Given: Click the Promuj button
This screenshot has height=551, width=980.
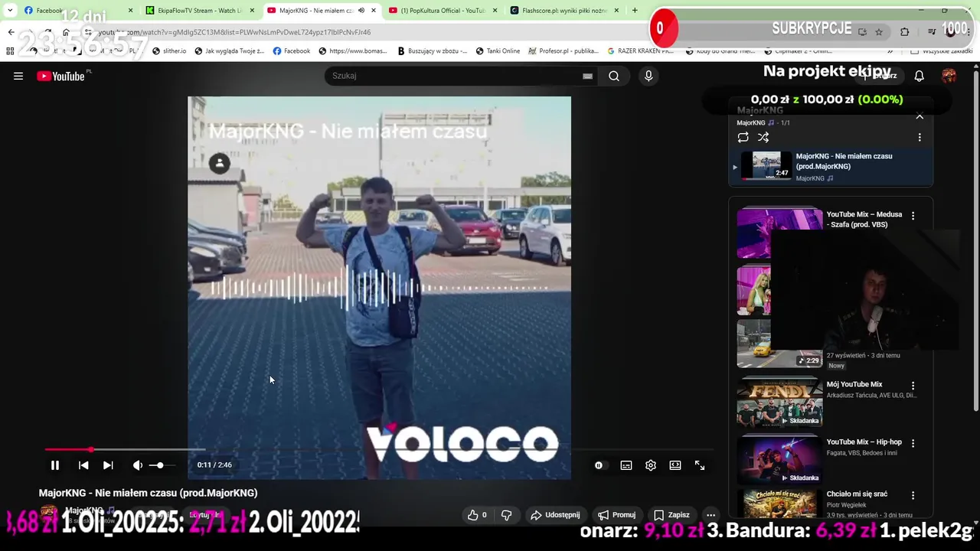Looking at the screenshot, I should click(617, 515).
